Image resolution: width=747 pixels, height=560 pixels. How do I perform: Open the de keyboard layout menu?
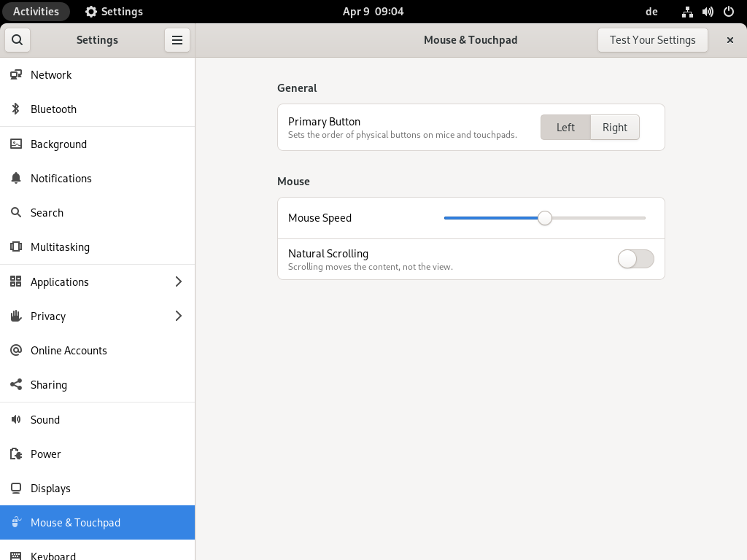651,12
